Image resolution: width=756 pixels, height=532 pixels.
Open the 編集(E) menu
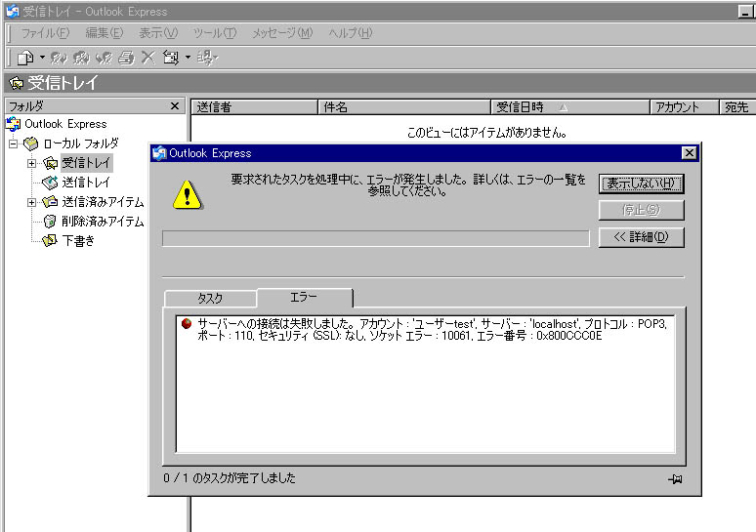click(105, 33)
